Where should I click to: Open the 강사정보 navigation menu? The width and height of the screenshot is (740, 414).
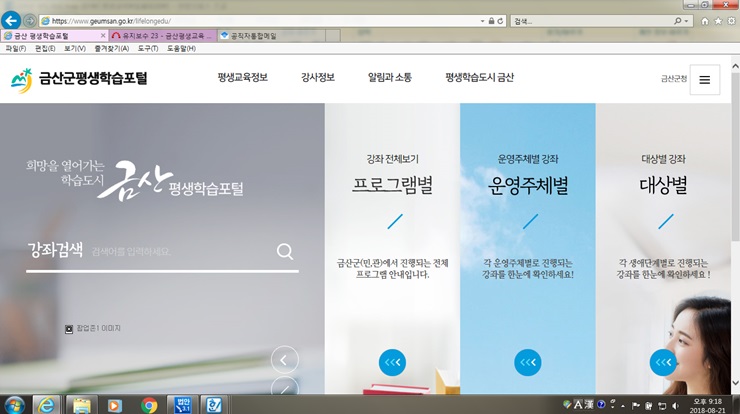tap(318, 78)
